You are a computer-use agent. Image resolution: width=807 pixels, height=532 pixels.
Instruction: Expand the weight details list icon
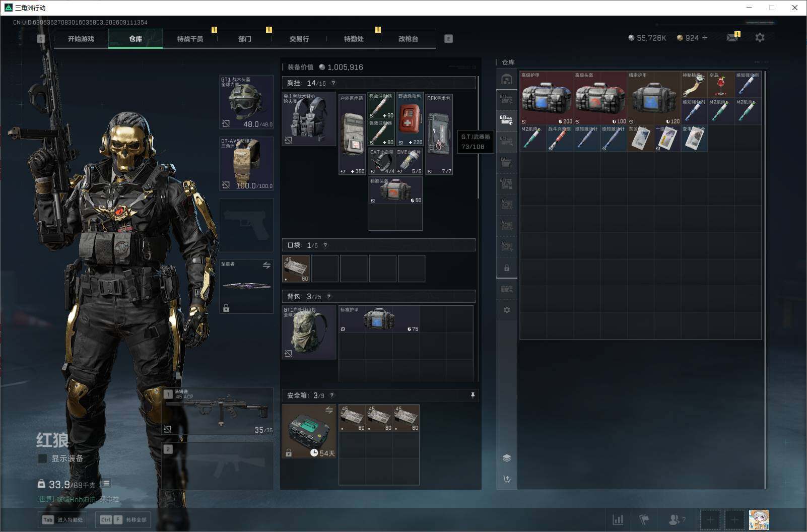coord(105,484)
